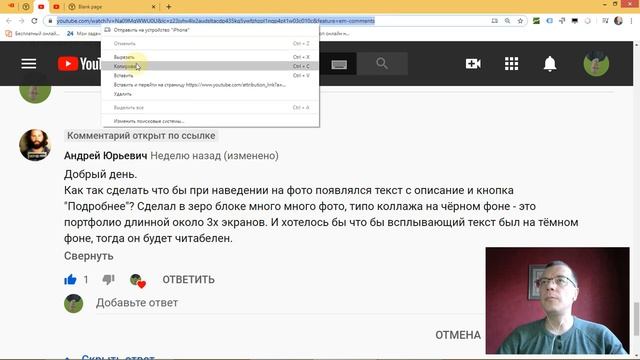Screen dimensions: 640x360
Task: Click the webcam overlay video thumbnail
Action: pyautogui.click(x=558, y=301)
